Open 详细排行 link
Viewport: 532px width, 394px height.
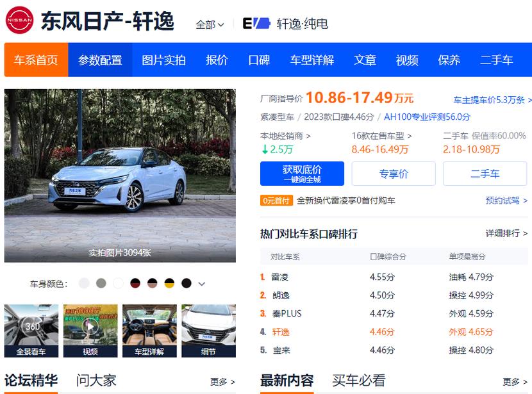(506, 233)
